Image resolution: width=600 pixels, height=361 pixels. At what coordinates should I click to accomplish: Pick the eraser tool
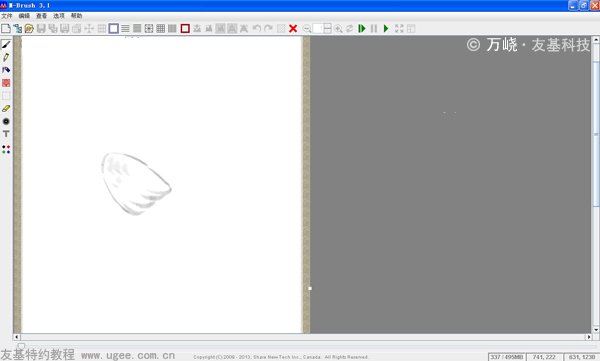coord(6,109)
